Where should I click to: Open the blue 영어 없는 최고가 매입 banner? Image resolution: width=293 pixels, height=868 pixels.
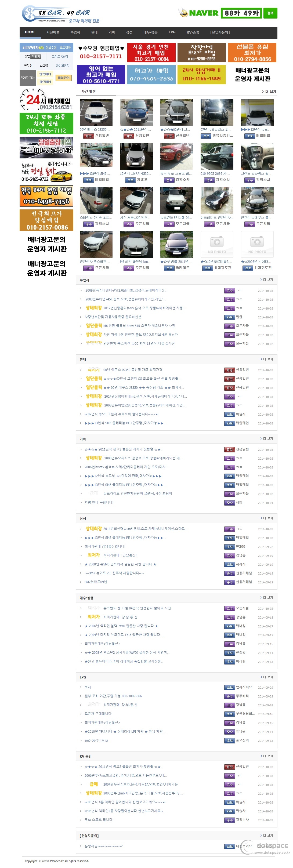(101, 74)
